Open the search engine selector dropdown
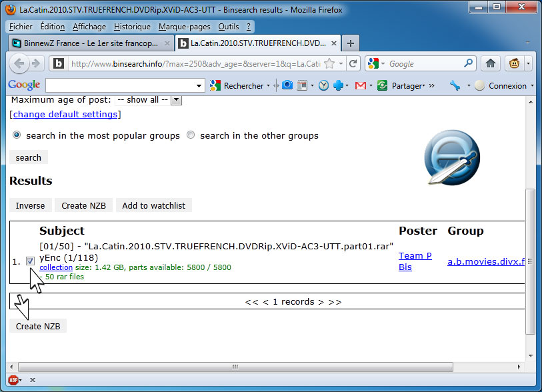Screen dimensions: 542x392 (383, 63)
